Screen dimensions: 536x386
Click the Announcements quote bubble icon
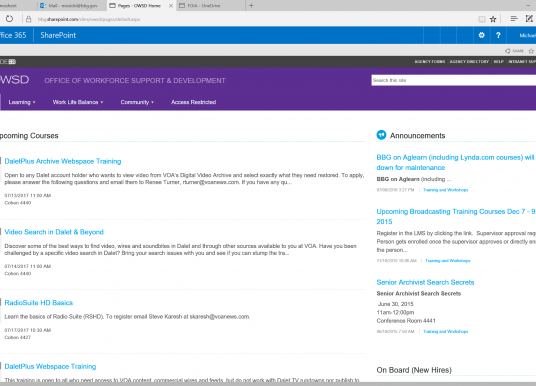(381, 135)
